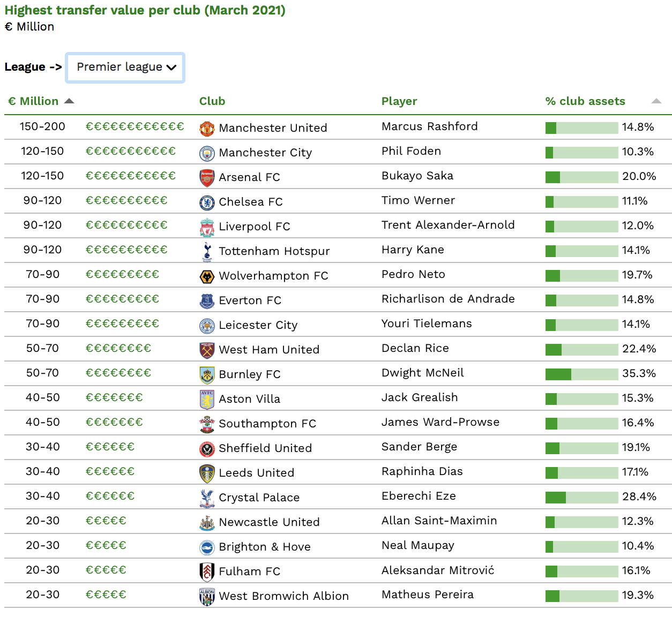Click the club name Tottenham Hotspur
Viewport: 672px width, 617px height.
274,251
